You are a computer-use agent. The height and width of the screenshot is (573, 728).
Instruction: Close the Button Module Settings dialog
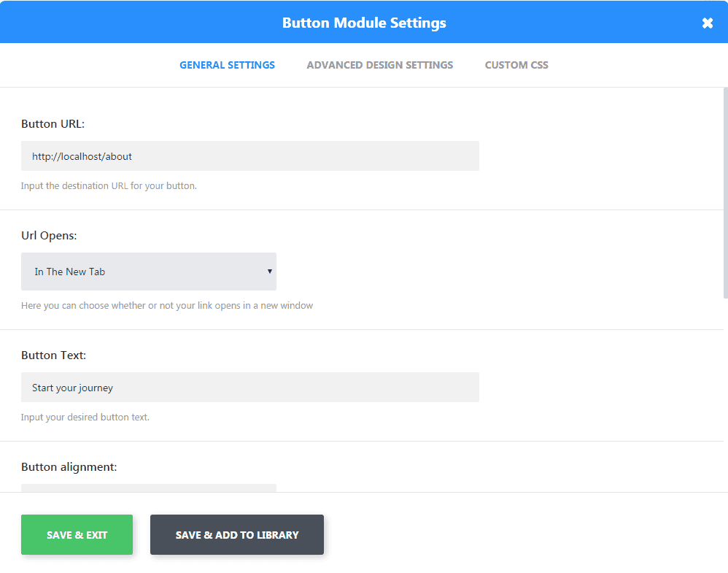tap(707, 23)
